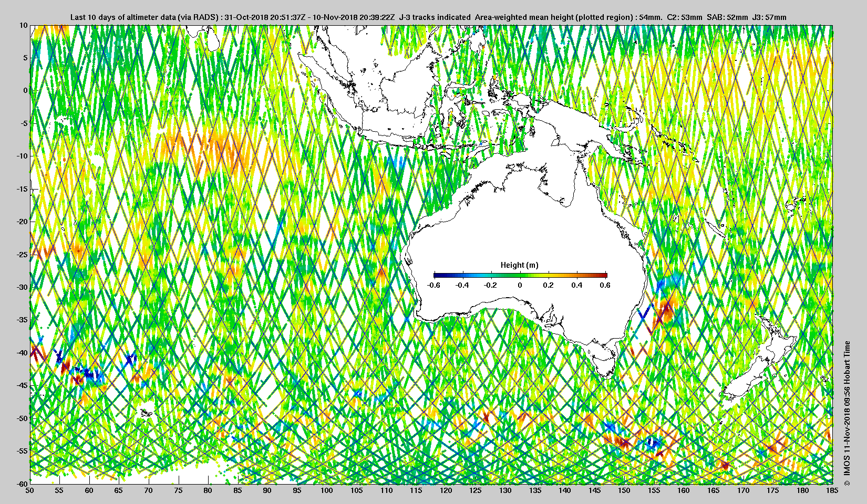Click longitude axis label '50'
The height and width of the screenshot is (504, 867).
click(30, 490)
